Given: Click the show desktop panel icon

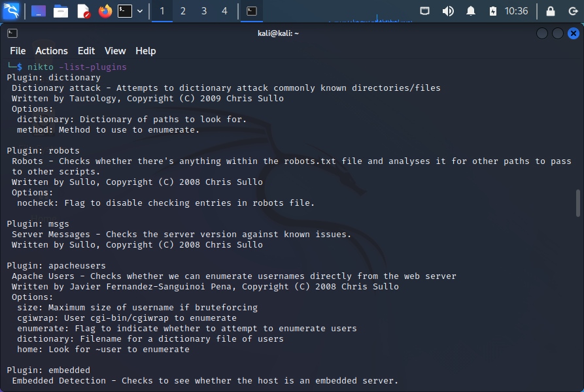Looking at the screenshot, I should pos(39,11).
